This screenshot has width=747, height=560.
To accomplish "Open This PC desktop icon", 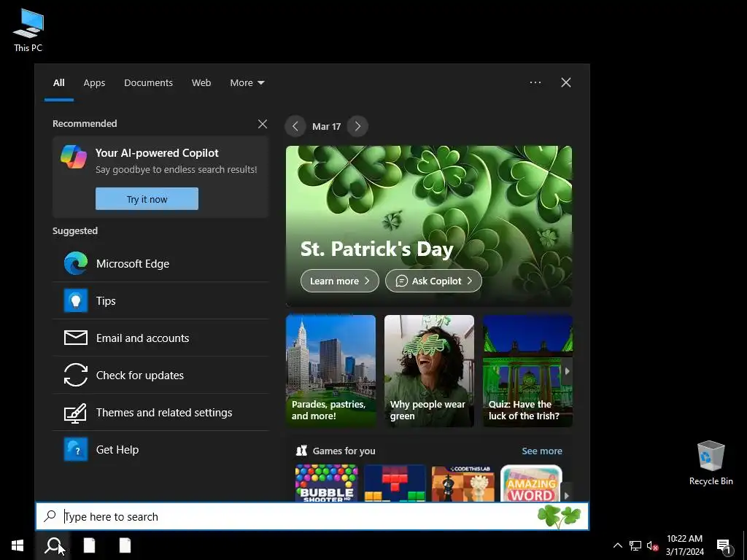I will click(28, 31).
